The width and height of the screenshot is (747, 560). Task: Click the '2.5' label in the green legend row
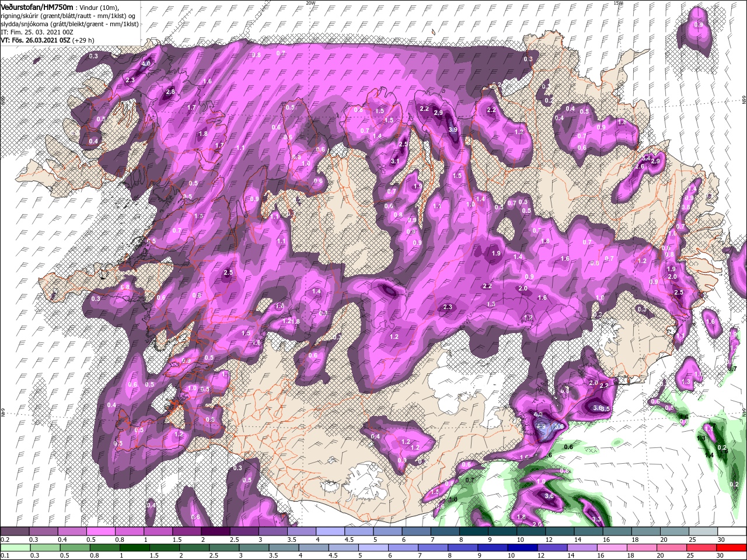coord(214,556)
